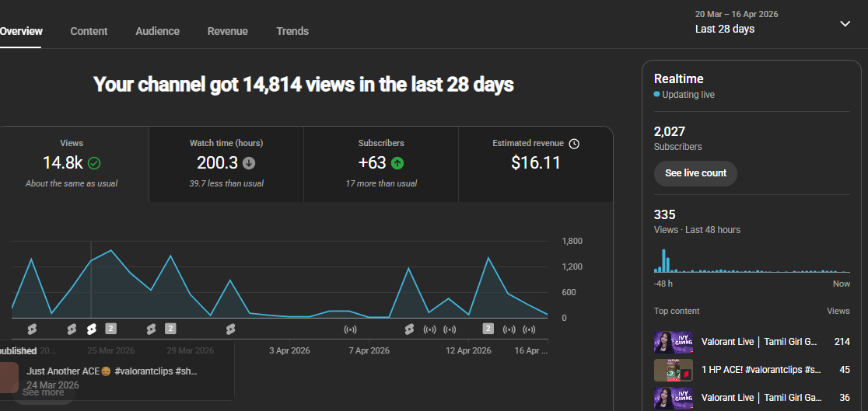Expand the date range chevron at top right
This screenshot has height=411, width=868.
(845, 23)
